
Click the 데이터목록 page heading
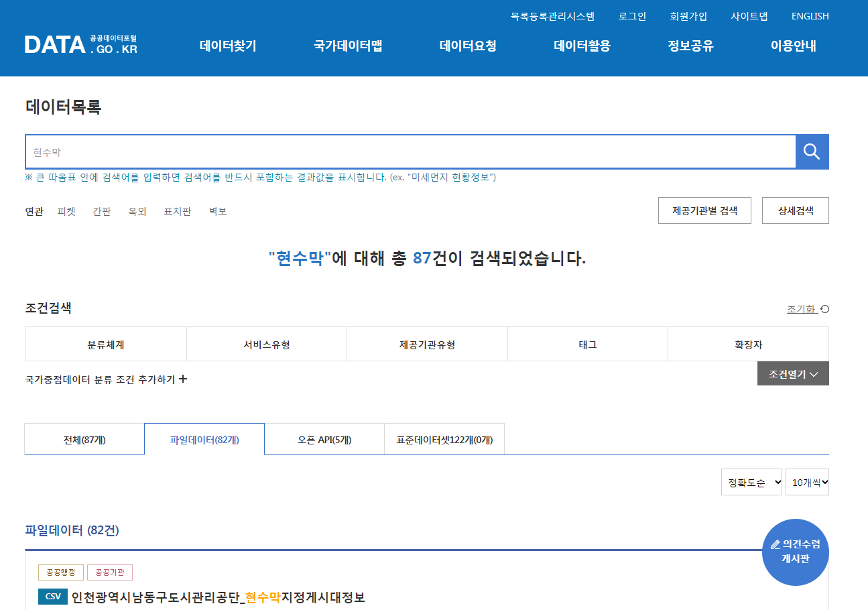(63, 107)
